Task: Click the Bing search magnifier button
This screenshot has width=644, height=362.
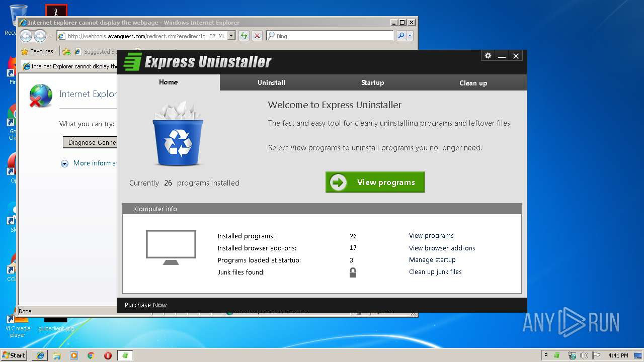Action: 400,36
